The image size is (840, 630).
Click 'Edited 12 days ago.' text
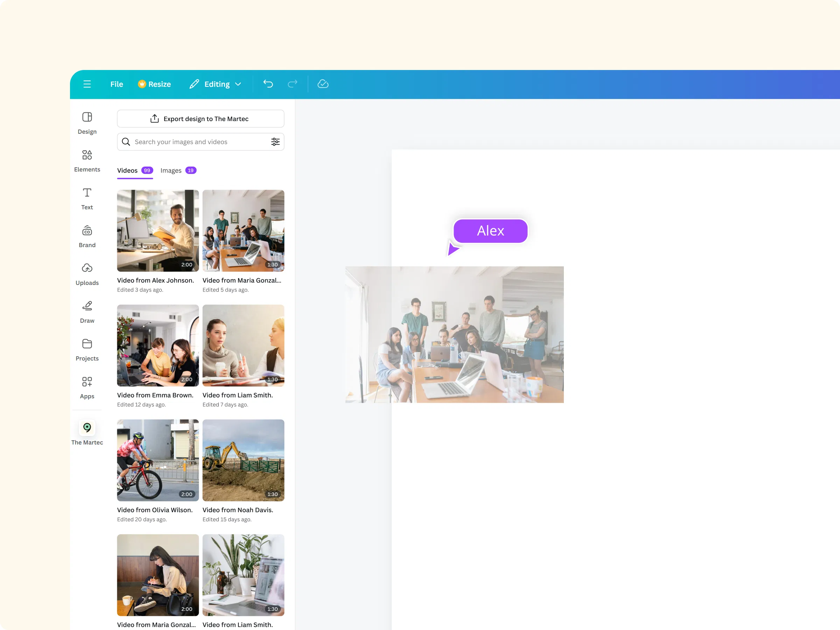141,405
